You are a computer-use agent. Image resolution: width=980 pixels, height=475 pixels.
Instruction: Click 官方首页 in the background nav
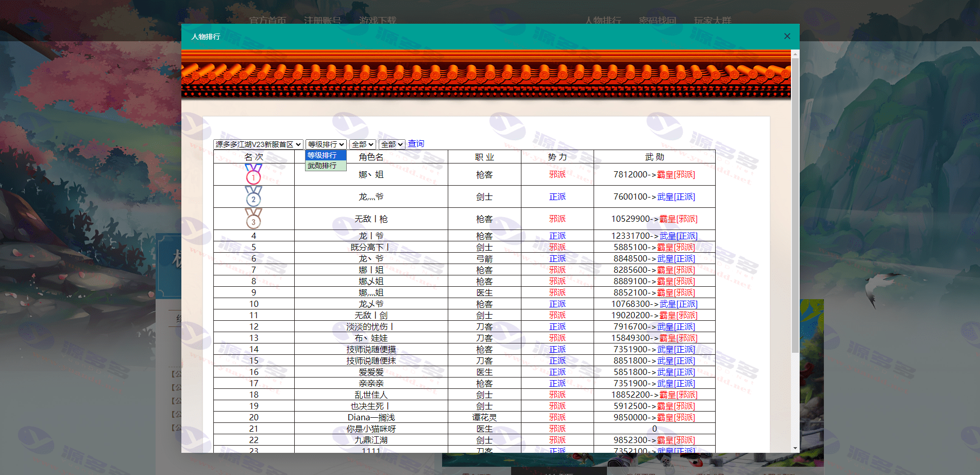tap(267, 21)
